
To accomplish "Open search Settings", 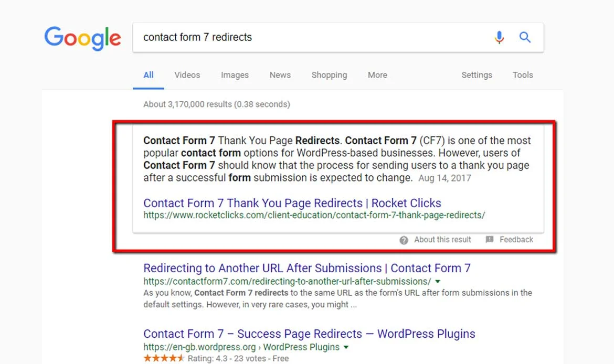I will pos(477,75).
